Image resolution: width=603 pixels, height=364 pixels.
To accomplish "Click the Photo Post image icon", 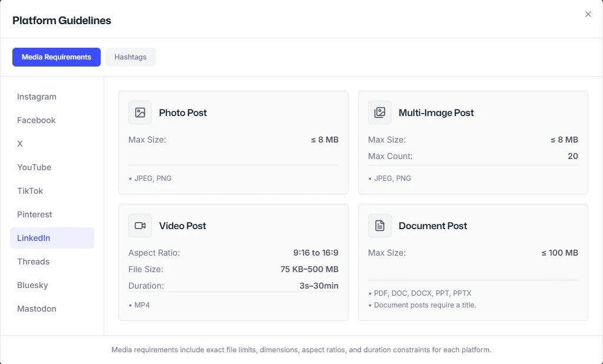I will pos(140,112).
